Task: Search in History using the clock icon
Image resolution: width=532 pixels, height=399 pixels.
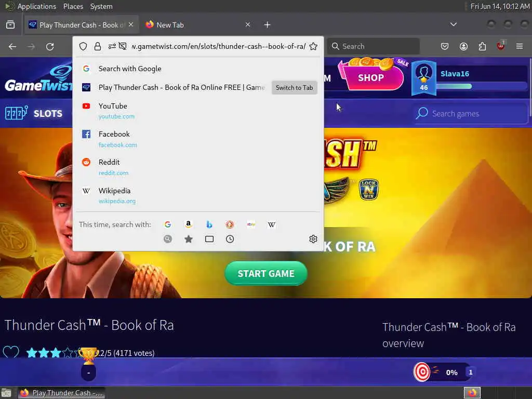Action: 230,239
